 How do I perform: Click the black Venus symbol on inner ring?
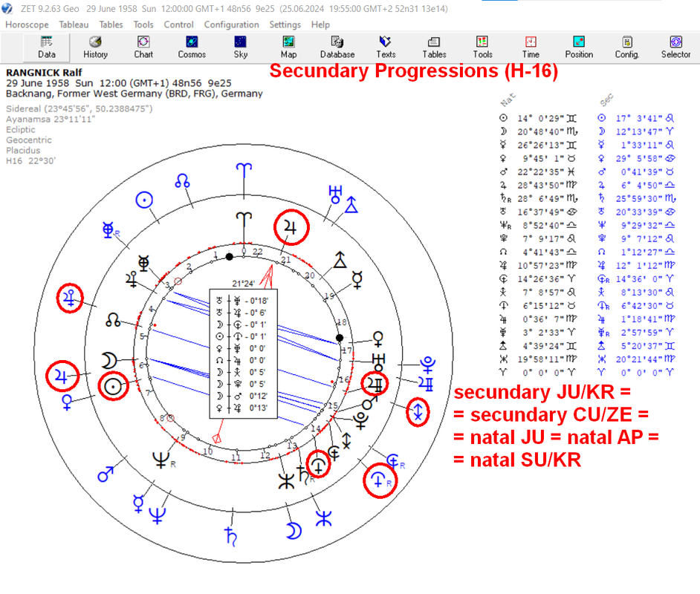click(377, 339)
